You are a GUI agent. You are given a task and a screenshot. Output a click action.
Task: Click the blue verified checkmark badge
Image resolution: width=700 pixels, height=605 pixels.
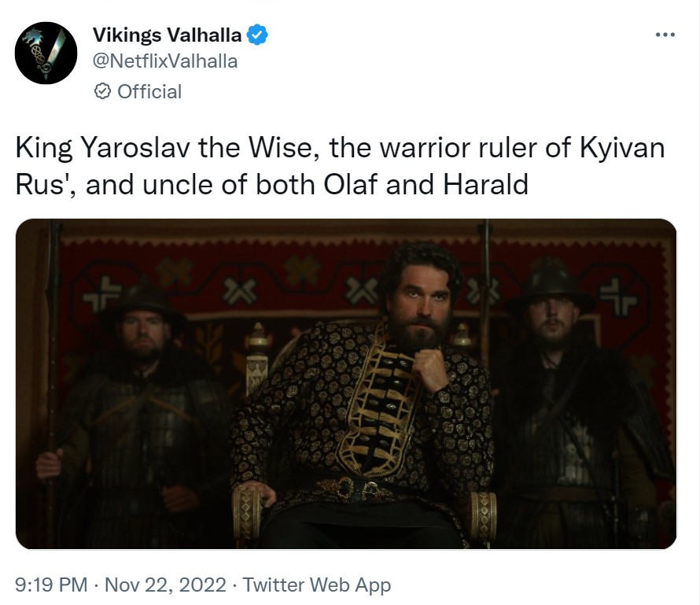pos(258,34)
